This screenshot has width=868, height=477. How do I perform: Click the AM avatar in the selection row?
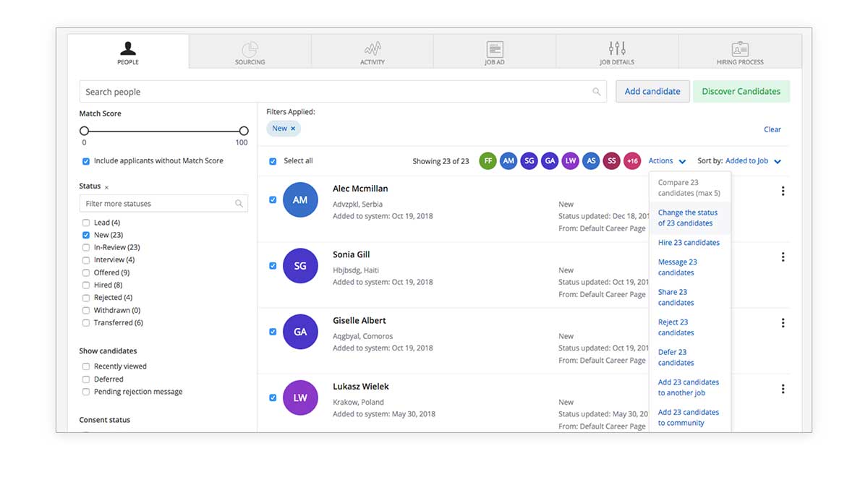pos(509,161)
